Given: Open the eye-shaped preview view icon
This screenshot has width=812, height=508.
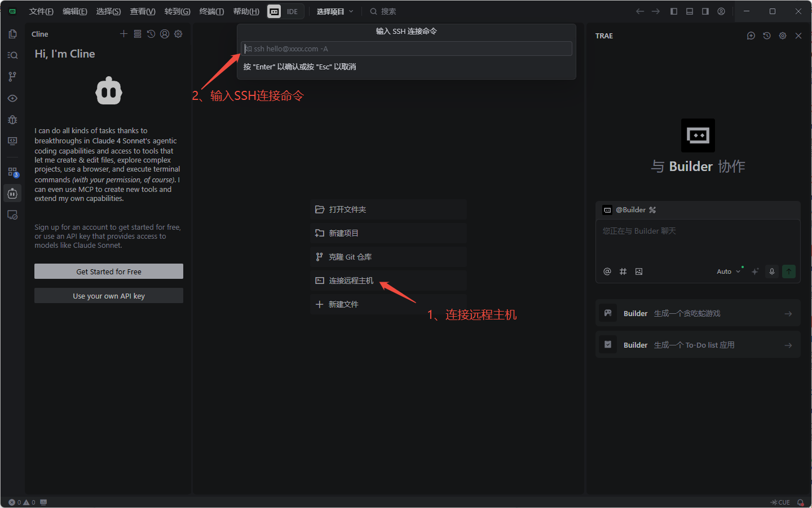Looking at the screenshot, I should [x=12, y=98].
